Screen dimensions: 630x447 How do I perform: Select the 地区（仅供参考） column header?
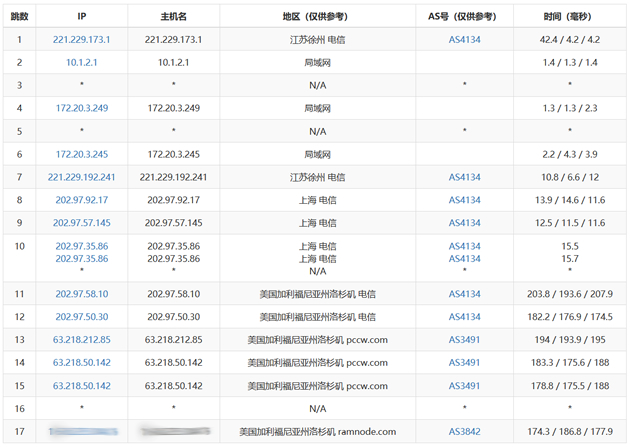(317, 17)
